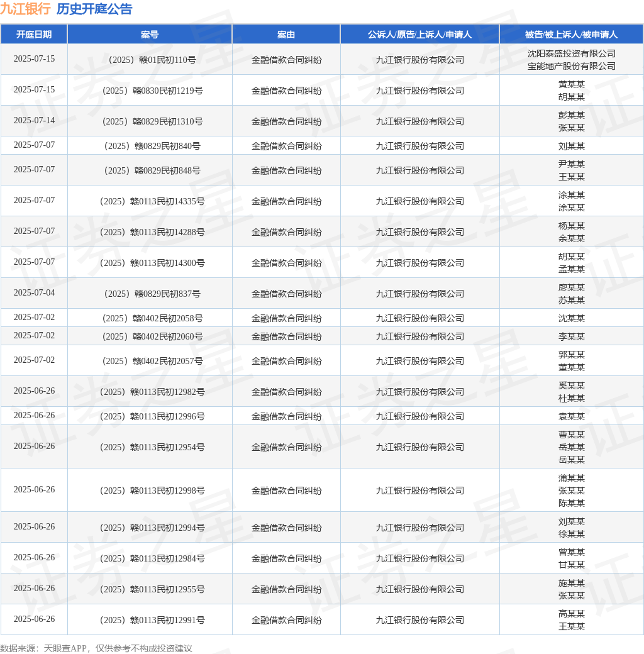The height and width of the screenshot is (654, 644).
Task: Click defendant 高某某
Action: 572,614
